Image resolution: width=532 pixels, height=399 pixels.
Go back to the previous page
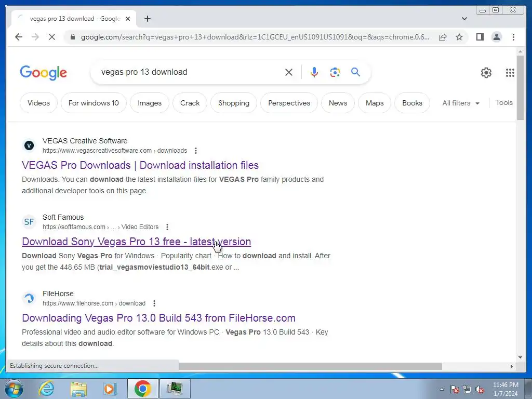[x=19, y=37]
